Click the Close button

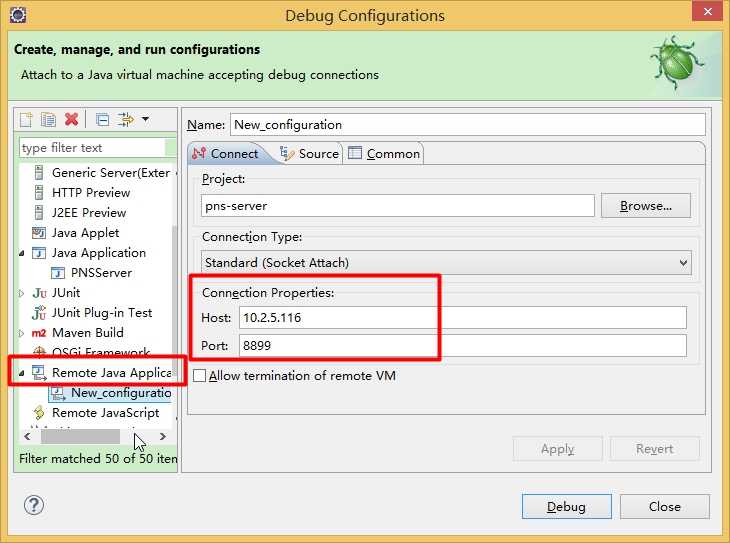(665, 507)
